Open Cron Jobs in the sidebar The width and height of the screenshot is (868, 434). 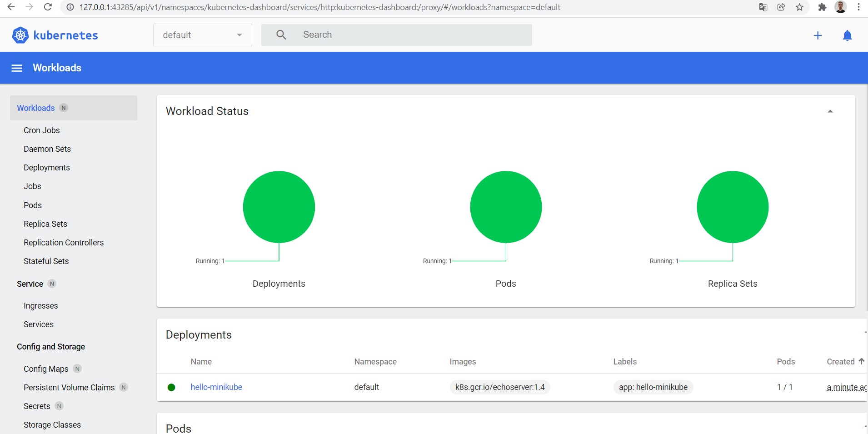coord(42,130)
